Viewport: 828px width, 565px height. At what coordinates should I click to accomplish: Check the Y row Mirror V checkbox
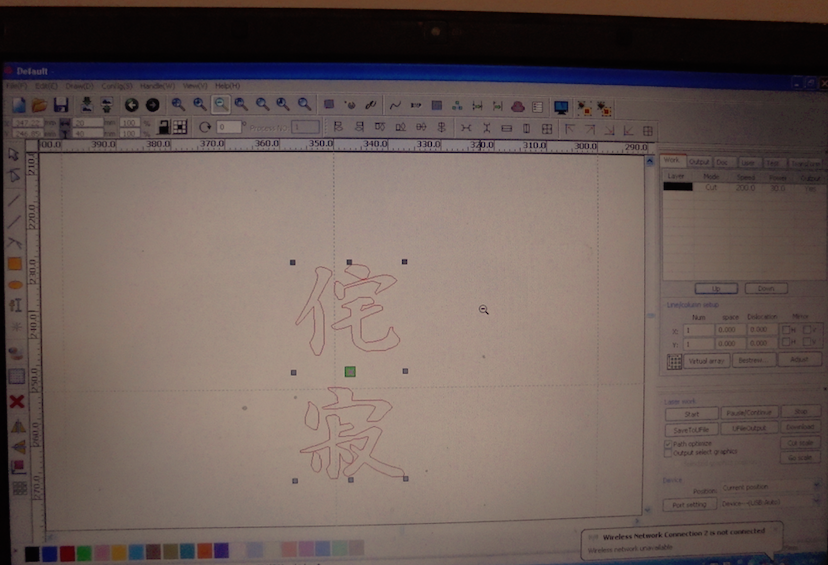(807, 342)
